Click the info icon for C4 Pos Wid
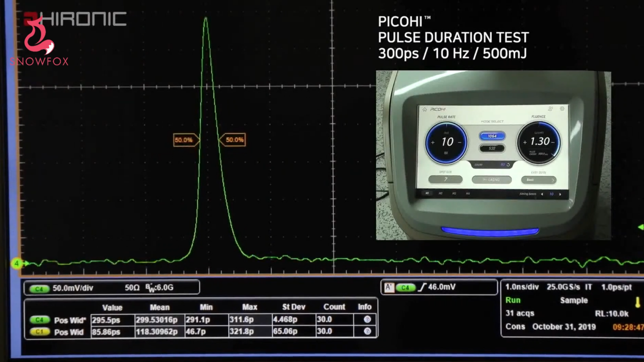 (x=367, y=319)
